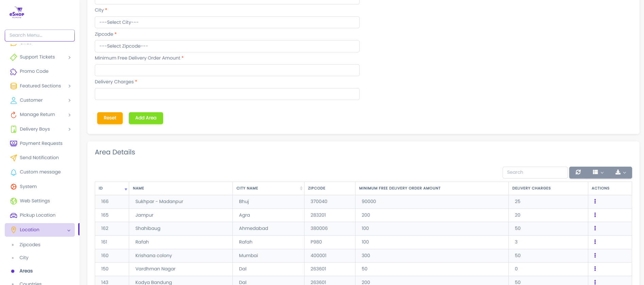Expand the Delivery Boys submenu chevron

(69, 129)
